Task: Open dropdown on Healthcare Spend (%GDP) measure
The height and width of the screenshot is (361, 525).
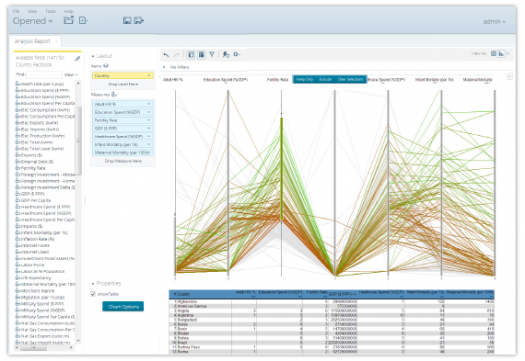Action: (149, 136)
